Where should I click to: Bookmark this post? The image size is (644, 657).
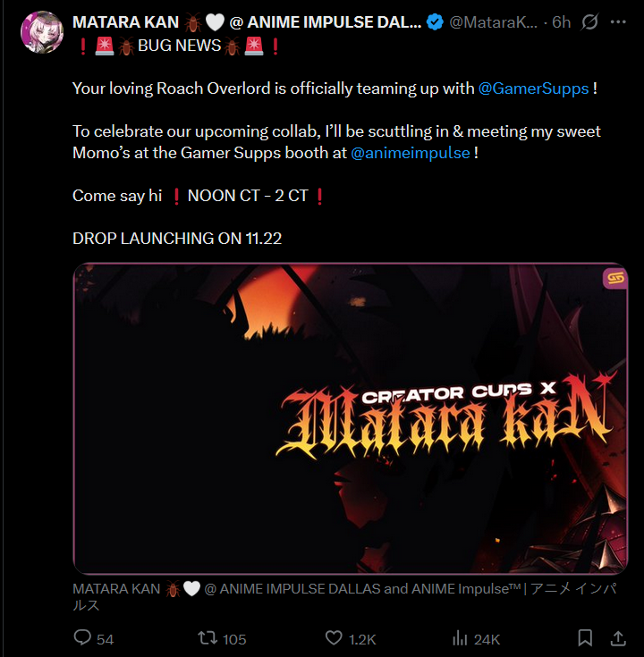click(585, 638)
